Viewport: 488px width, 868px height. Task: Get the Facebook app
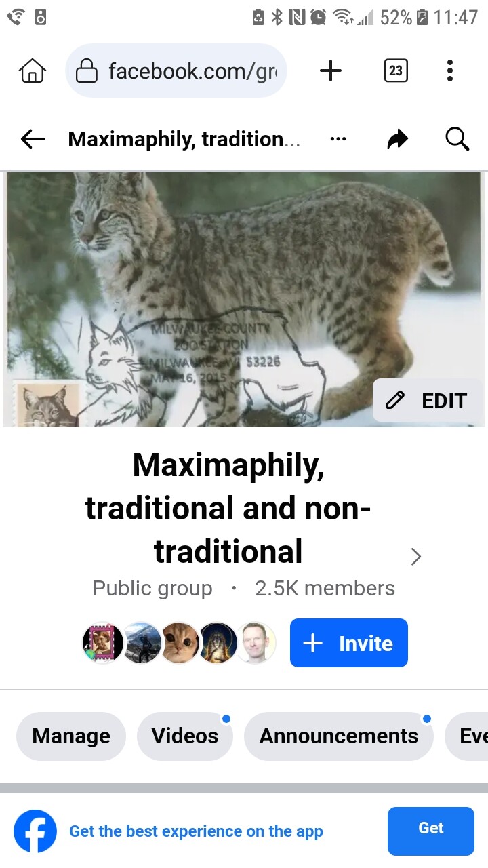pyautogui.click(x=431, y=831)
